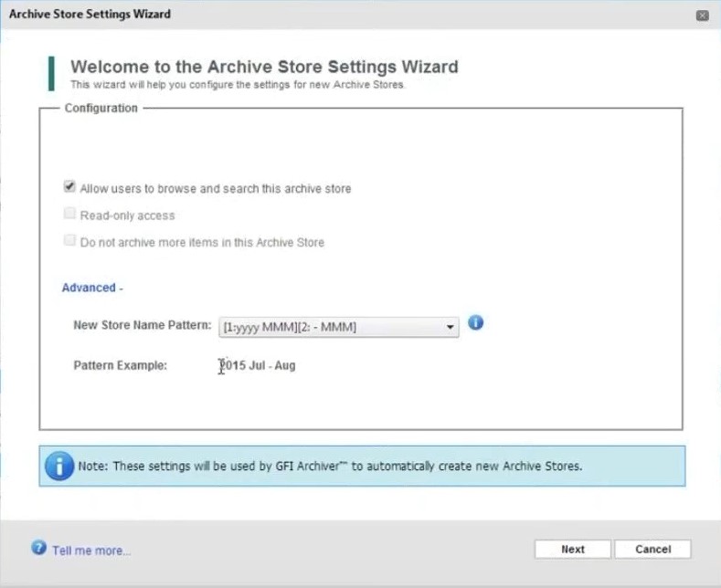The image size is (721, 588).
Task: Close the Archive Store Settings Wizard
Action: tap(702, 16)
